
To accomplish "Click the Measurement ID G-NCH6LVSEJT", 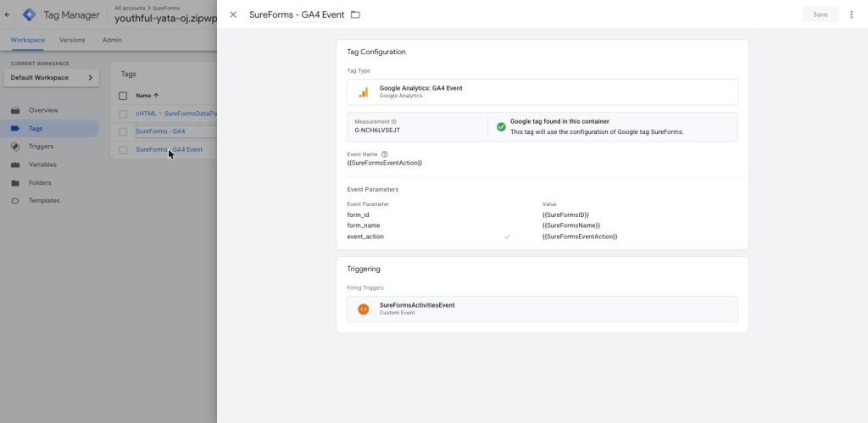I will click(377, 130).
